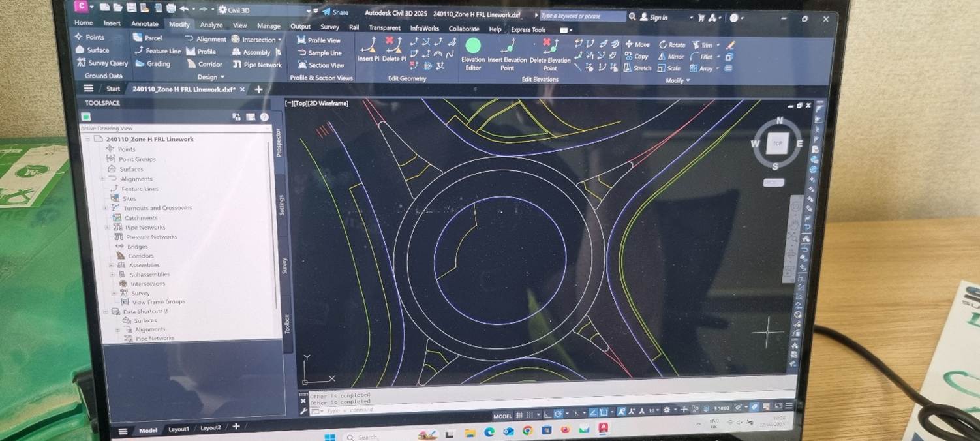
Task: Select the Move command in the Modify panel
Action: [637, 44]
